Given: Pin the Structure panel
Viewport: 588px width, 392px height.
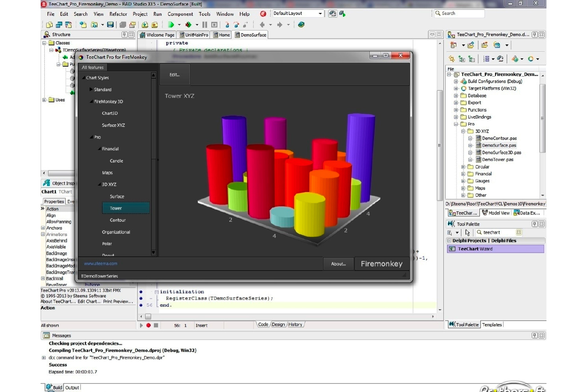Looking at the screenshot, I should click(124, 35).
